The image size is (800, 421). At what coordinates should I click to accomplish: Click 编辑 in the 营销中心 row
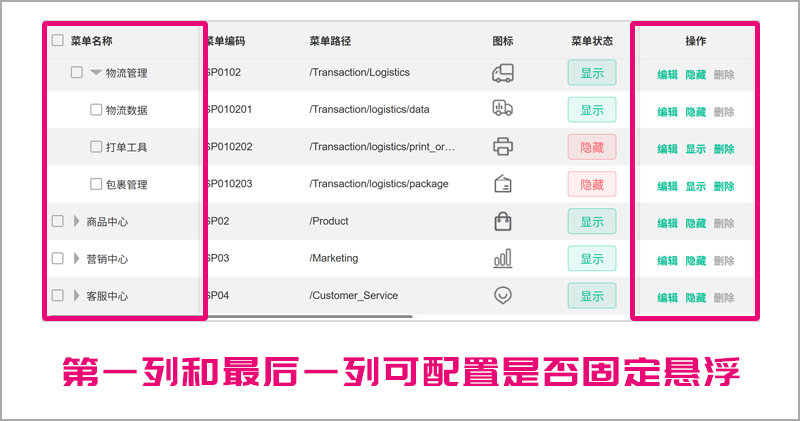click(667, 261)
